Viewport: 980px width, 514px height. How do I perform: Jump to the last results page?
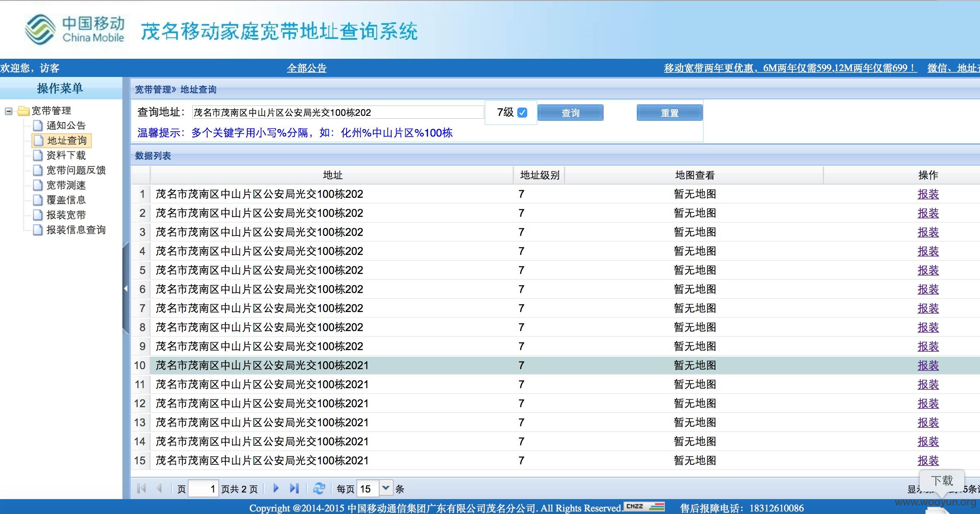coord(294,489)
